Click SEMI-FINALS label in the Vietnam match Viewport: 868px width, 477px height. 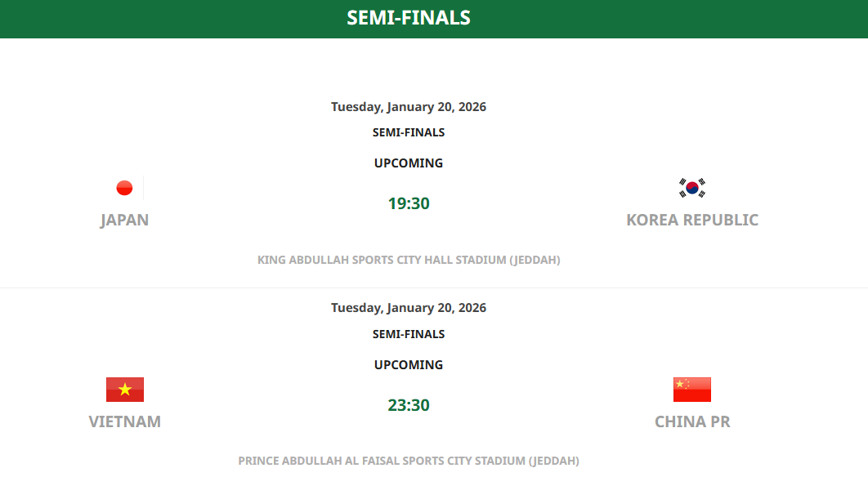click(409, 334)
